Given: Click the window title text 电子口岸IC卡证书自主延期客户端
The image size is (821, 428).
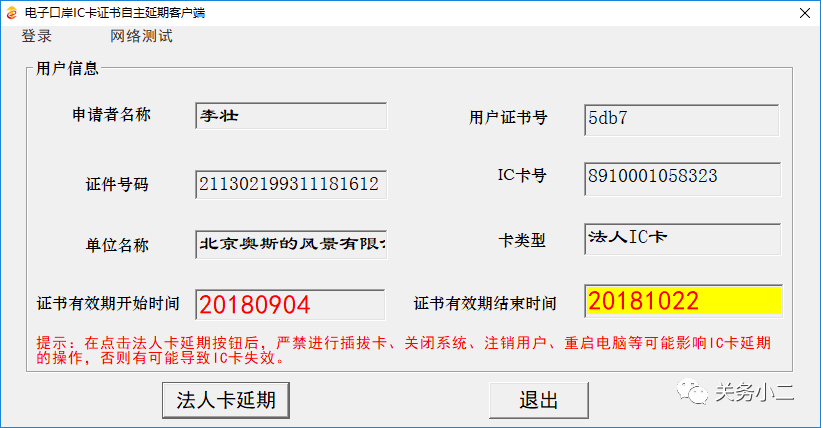Looking at the screenshot, I should tap(115, 13).
